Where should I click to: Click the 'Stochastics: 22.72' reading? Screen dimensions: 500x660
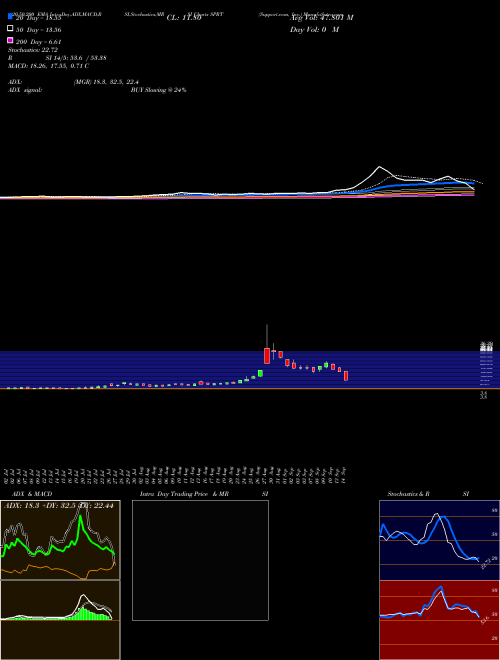[x=33, y=50]
